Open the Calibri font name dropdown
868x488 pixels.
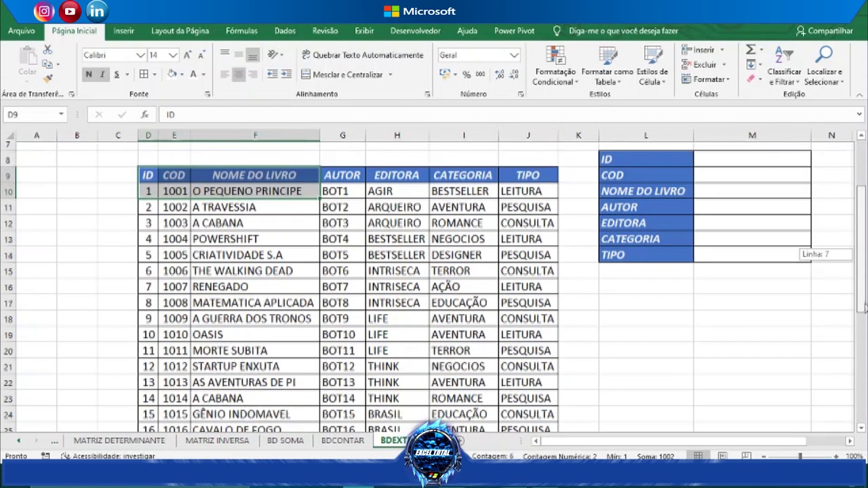140,56
